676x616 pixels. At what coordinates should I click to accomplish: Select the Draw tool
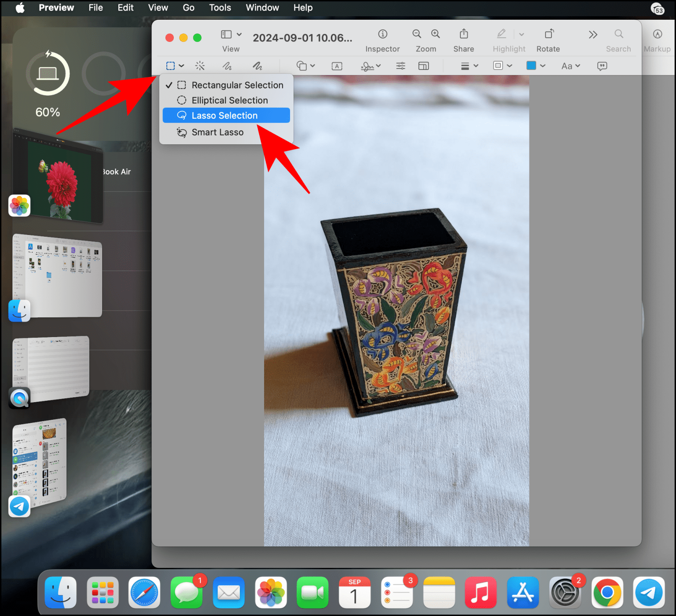click(257, 66)
